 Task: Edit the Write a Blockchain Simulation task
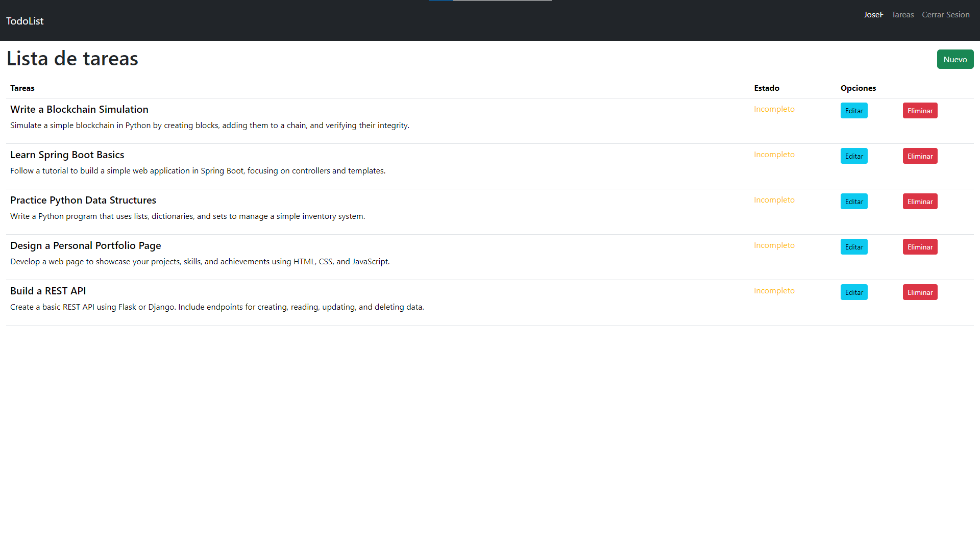tap(853, 110)
